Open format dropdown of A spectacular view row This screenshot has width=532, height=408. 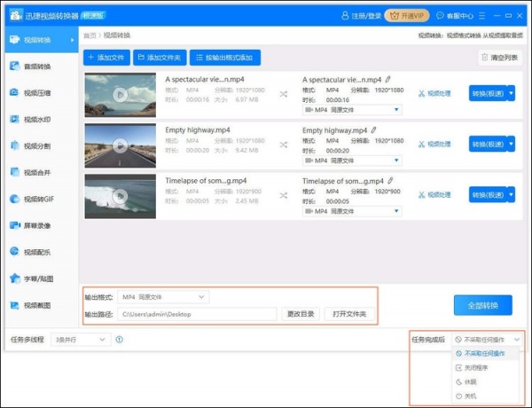tap(352, 110)
